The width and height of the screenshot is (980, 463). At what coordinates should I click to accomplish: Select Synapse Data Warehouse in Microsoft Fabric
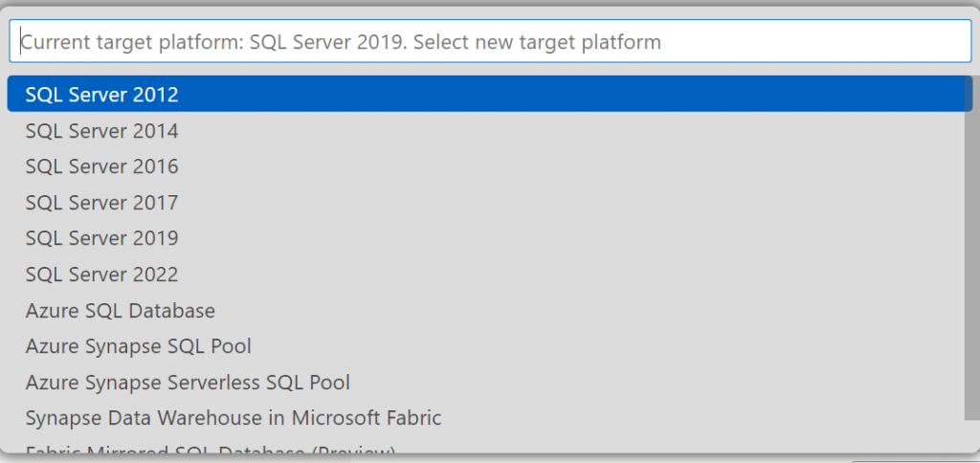click(x=234, y=418)
